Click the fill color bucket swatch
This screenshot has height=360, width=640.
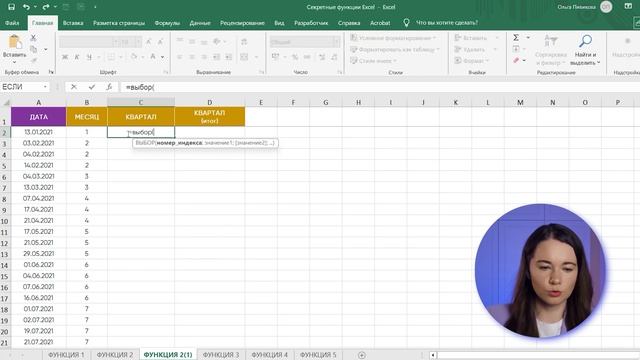(x=133, y=57)
